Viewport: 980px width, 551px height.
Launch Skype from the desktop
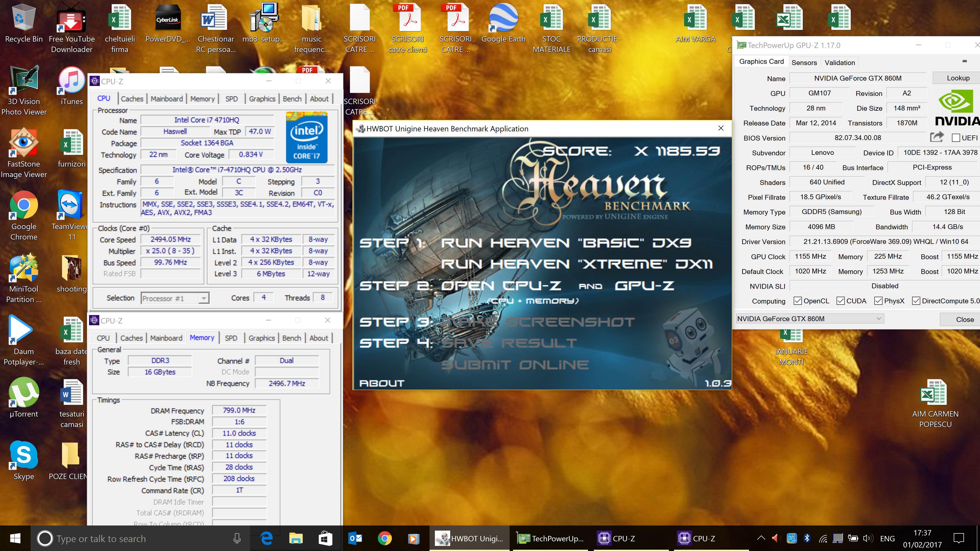23,460
